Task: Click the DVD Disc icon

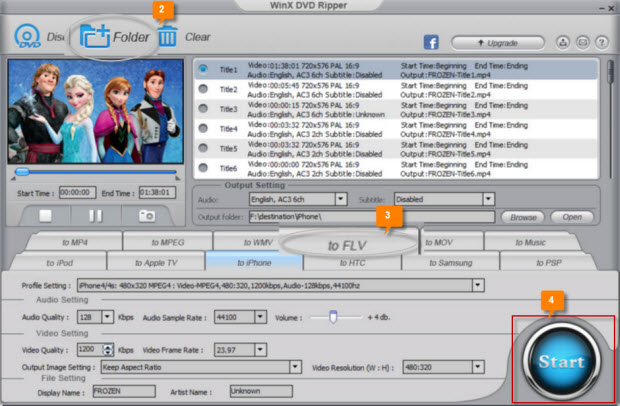Action: [x=27, y=36]
